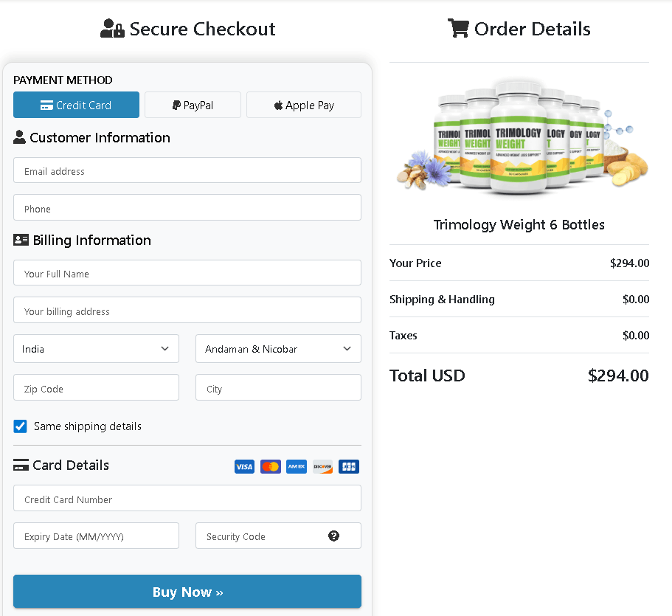Click the security code help question icon
The image size is (672, 616).
tap(334, 536)
